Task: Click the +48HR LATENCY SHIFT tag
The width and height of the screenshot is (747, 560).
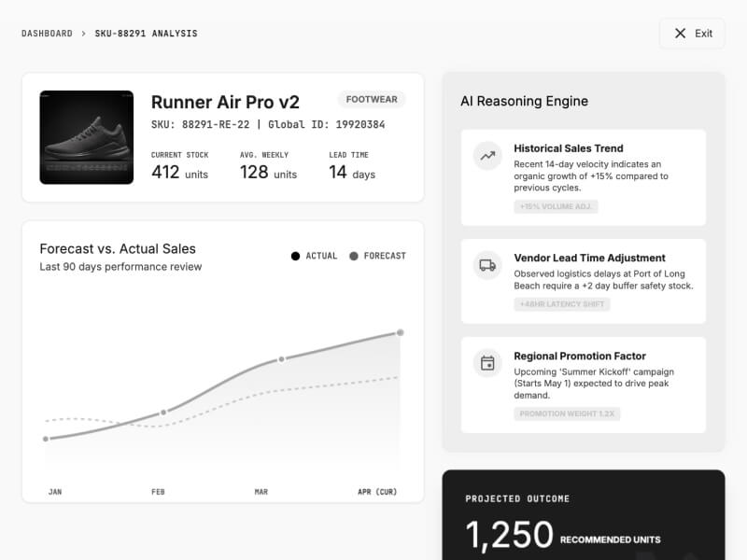Action: (562, 304)
